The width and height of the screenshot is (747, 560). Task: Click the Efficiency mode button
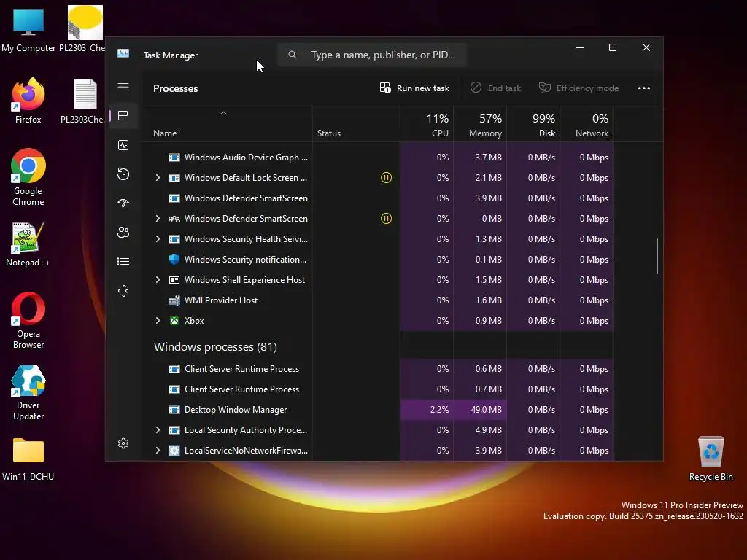pos(578,88)
